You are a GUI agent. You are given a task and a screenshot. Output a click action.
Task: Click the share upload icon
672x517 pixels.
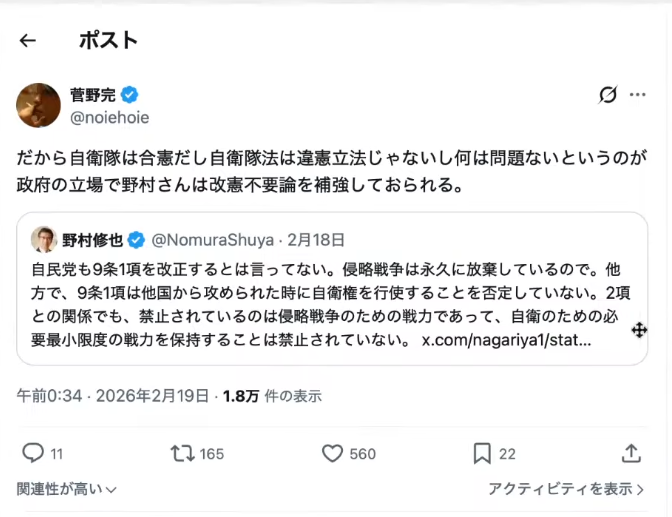click(631, 453)
